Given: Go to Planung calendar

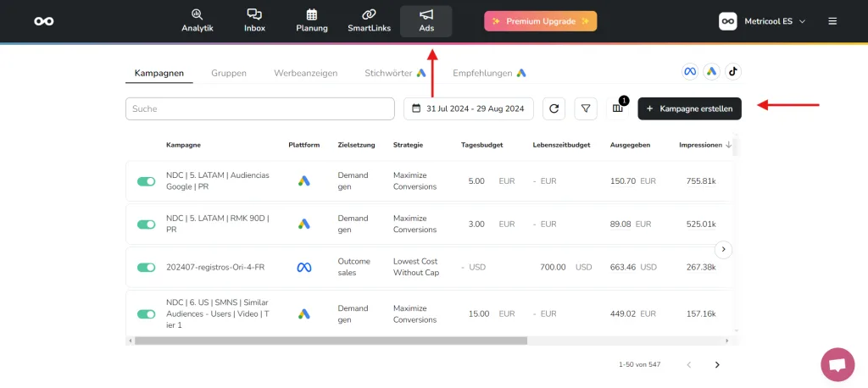Looking at the screenshot, I should click(x=312, y=20).
